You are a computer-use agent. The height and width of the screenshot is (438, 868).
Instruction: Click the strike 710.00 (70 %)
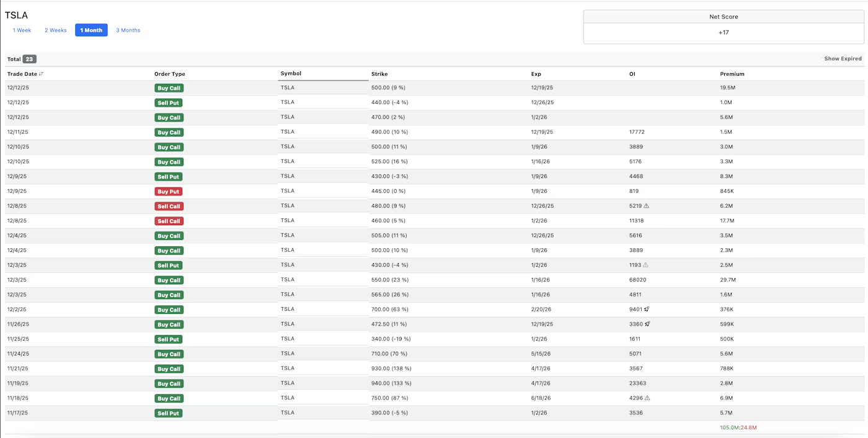pos(390,354)
